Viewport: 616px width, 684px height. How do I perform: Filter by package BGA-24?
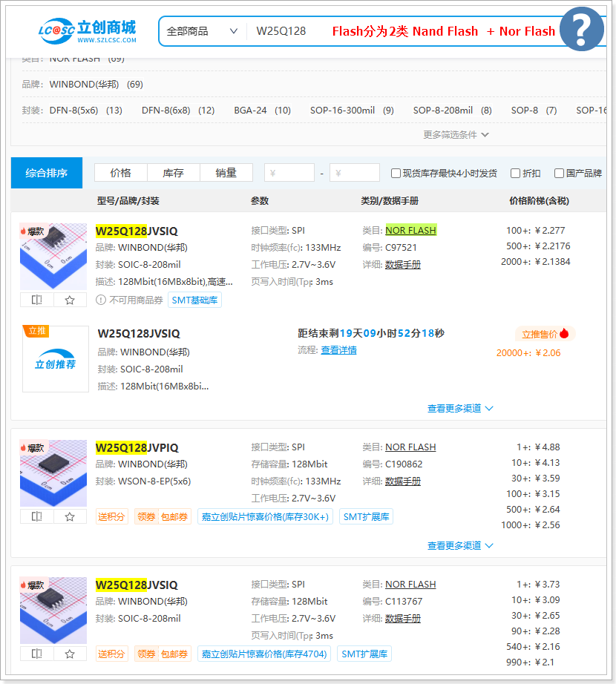click(x=262, y=111)
